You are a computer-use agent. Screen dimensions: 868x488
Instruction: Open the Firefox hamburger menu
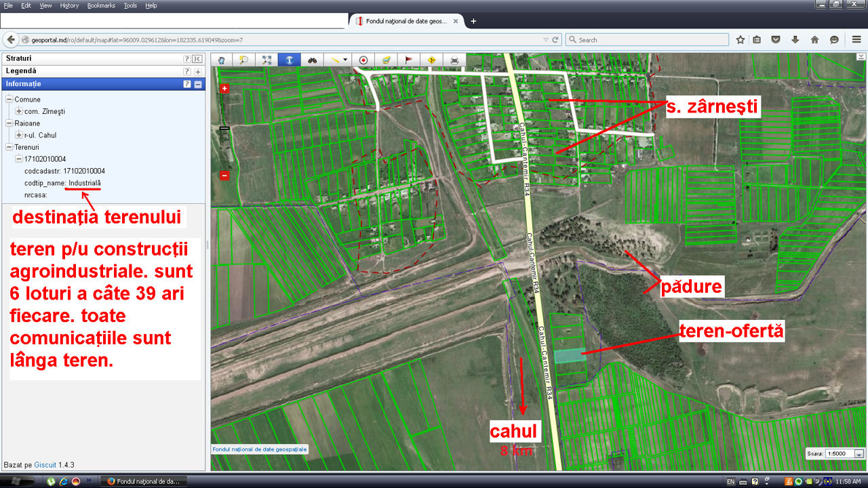tap(856, 40)
